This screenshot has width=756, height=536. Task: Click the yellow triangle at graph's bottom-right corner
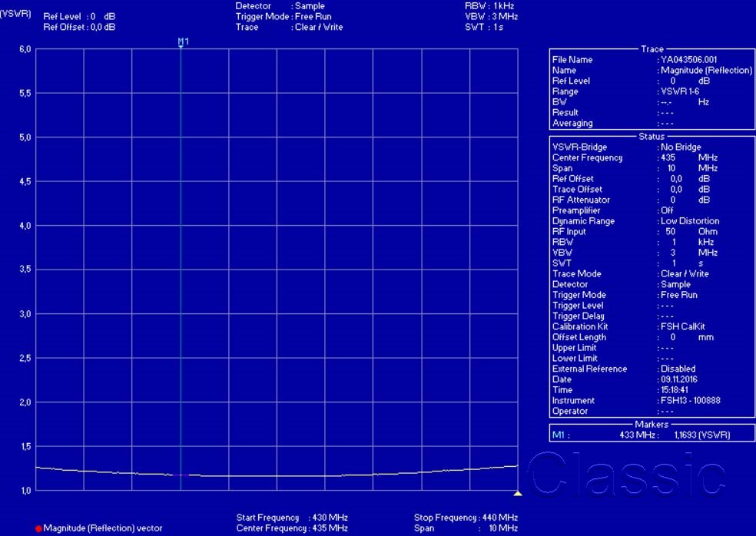click(518, 494)
